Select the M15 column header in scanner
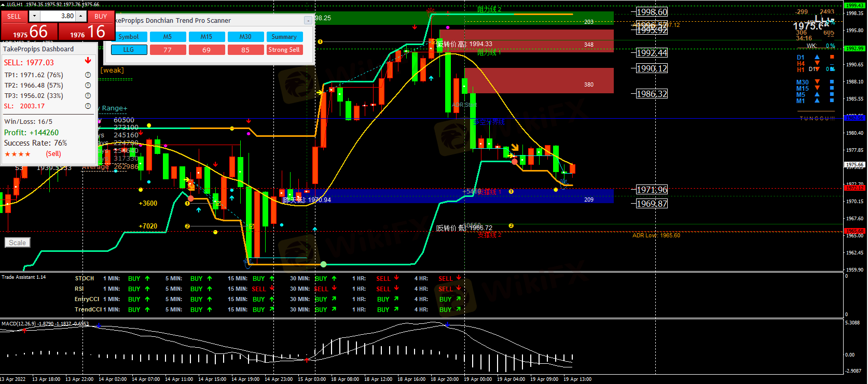The width and height of the screenshot is (868, 384). pyautogui.click(x=206, y=37)
